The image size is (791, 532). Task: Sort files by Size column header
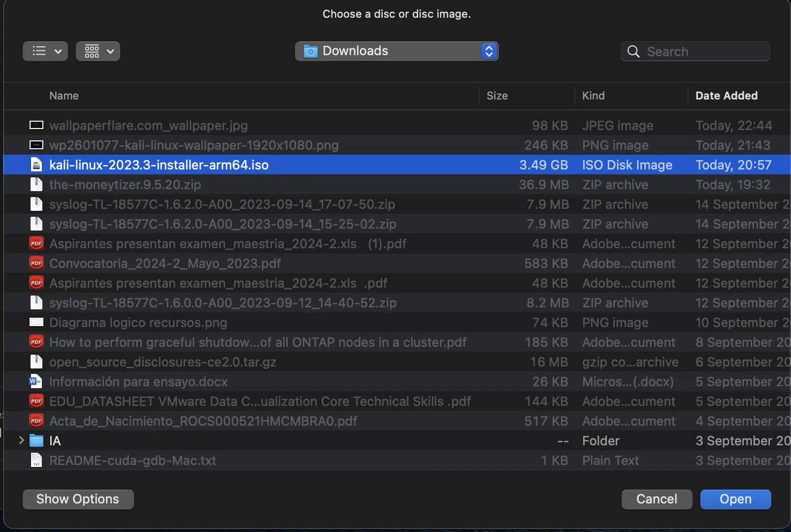pyautogui.click(x=497, y=96)
